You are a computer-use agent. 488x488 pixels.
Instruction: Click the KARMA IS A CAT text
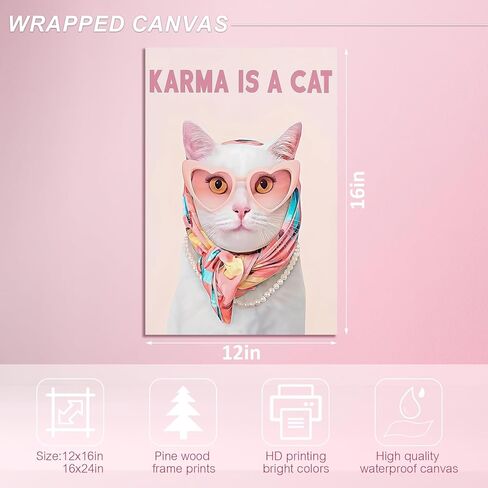click(x=241, y=82)
